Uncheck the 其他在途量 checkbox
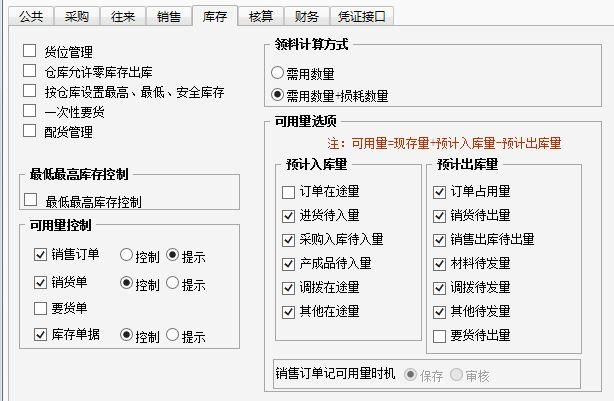 pyautogui.click(x=289, y=312)
